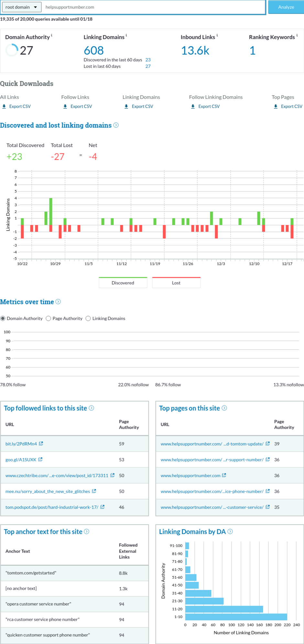Expand help for Top anchor text section
304x644 pixels.
tap(87, 531)
